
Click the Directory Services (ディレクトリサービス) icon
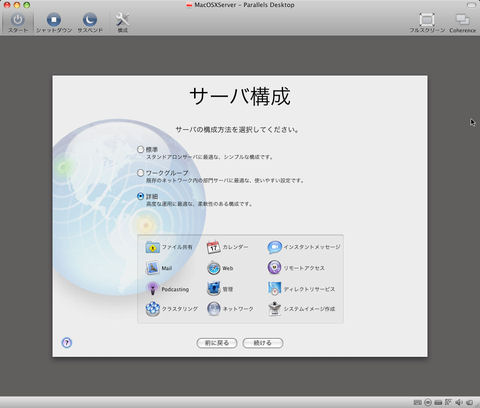click(274, 289)
